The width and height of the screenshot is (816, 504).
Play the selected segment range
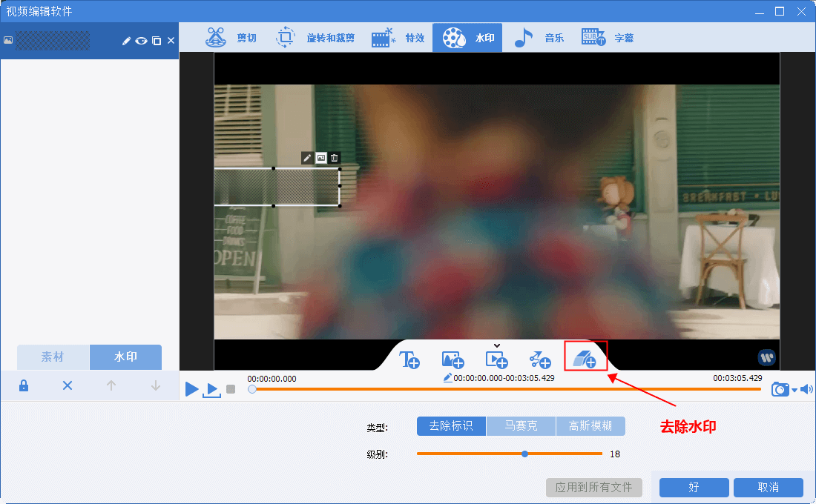tap(212, 390)
